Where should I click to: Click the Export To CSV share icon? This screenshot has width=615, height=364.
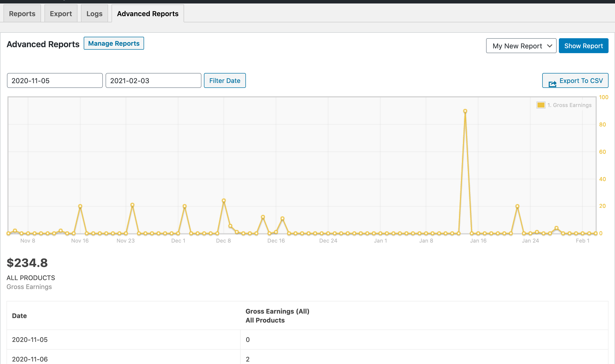tap(552, 84)
